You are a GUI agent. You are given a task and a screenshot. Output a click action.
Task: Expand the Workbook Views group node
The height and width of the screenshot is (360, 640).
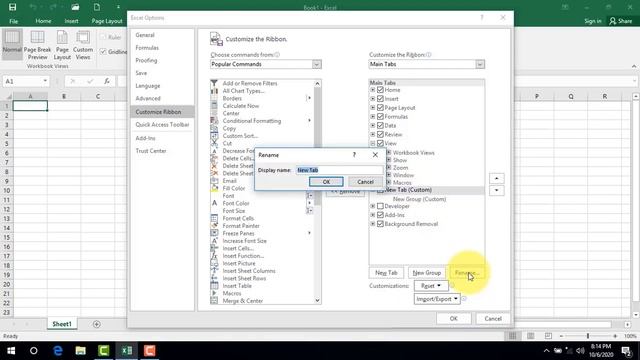coord(389,153)
